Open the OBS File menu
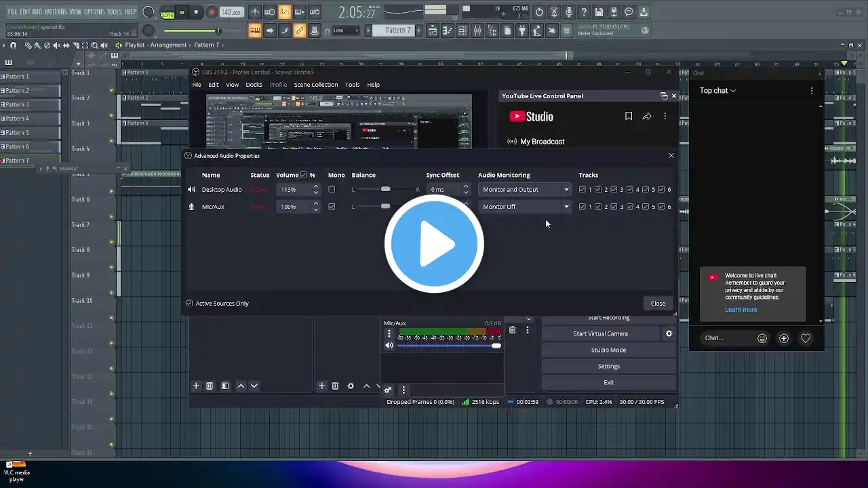 197,85
